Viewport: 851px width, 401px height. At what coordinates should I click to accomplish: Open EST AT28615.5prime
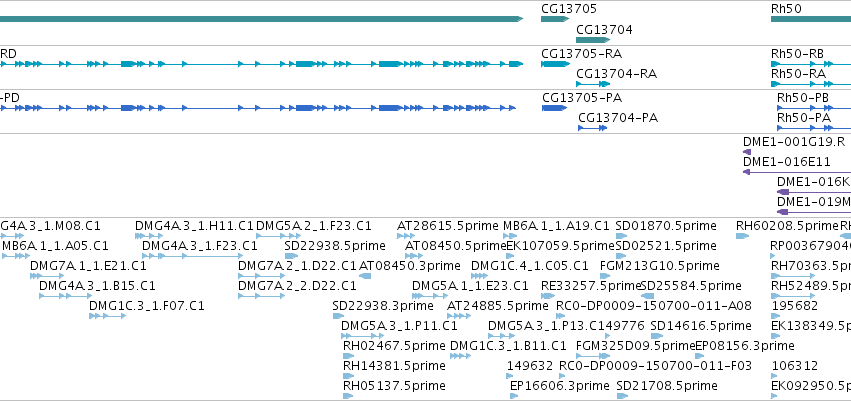point(406,236)
